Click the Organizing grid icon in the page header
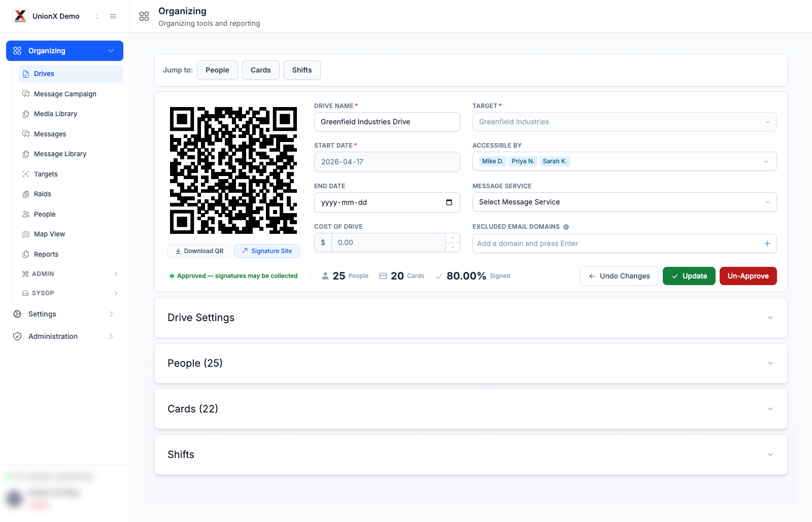This screenshot has height=522, width=812. pos(144,17)
